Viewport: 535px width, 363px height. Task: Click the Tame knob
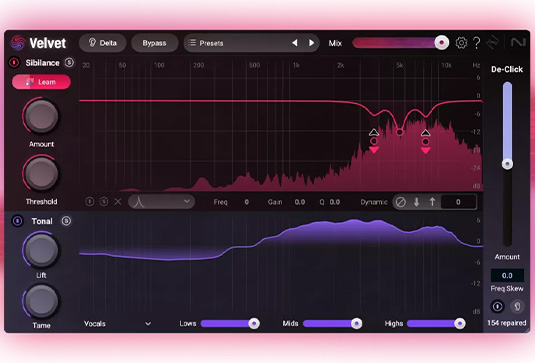point(41,302)
